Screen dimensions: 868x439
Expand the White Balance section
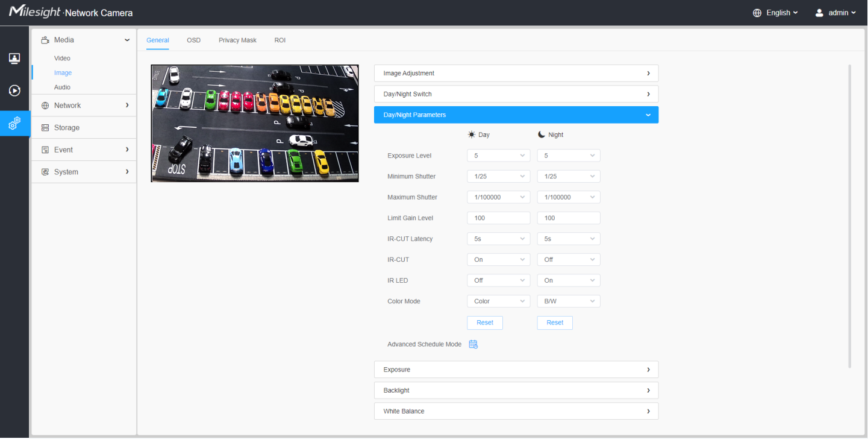click(516, 411)
